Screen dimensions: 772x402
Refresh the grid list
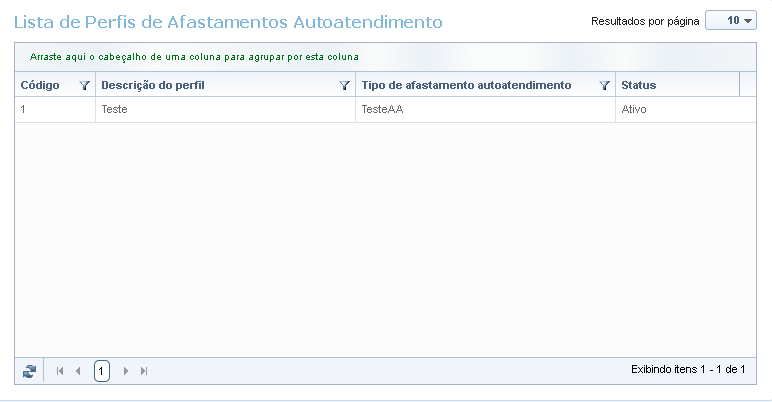tap(30, 371)
